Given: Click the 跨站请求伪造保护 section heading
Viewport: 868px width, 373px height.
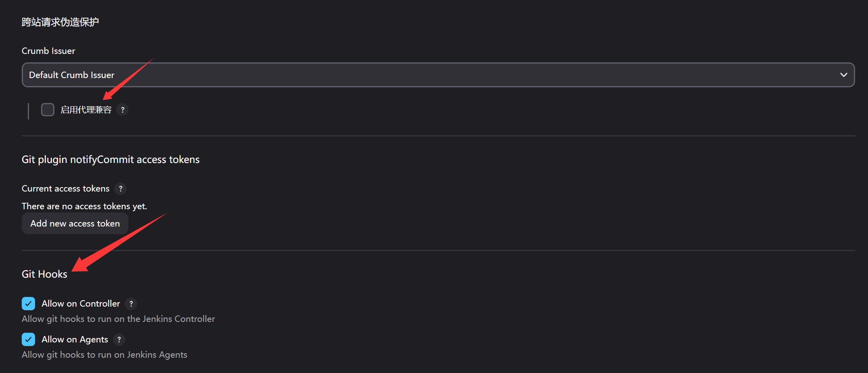Looking at the screenshot, I should point(60,22).
